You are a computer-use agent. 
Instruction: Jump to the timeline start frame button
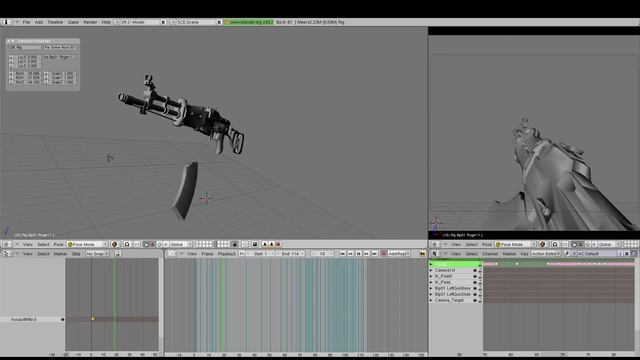[342, 253]
